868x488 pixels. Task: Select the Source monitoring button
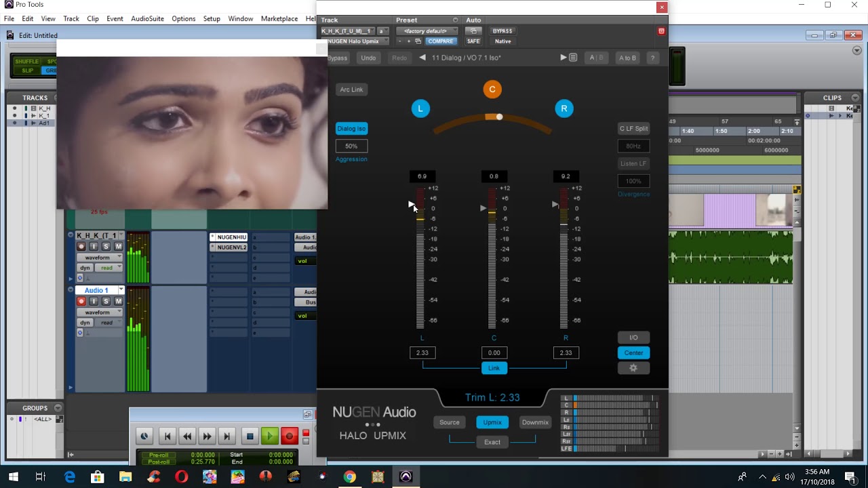click(x=449, y=422)
